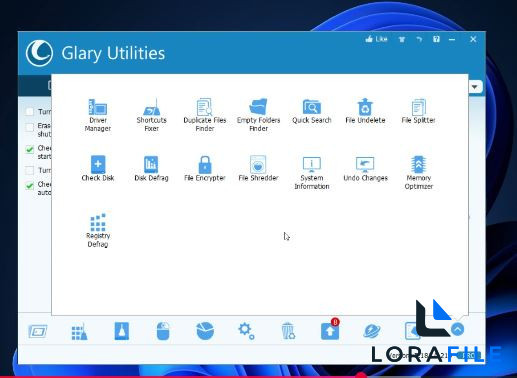This screenshot has width=517, height=378.
Task: Tick the 'Tur' checkbox between the two checked rows
Action: (x=30, y=170)
